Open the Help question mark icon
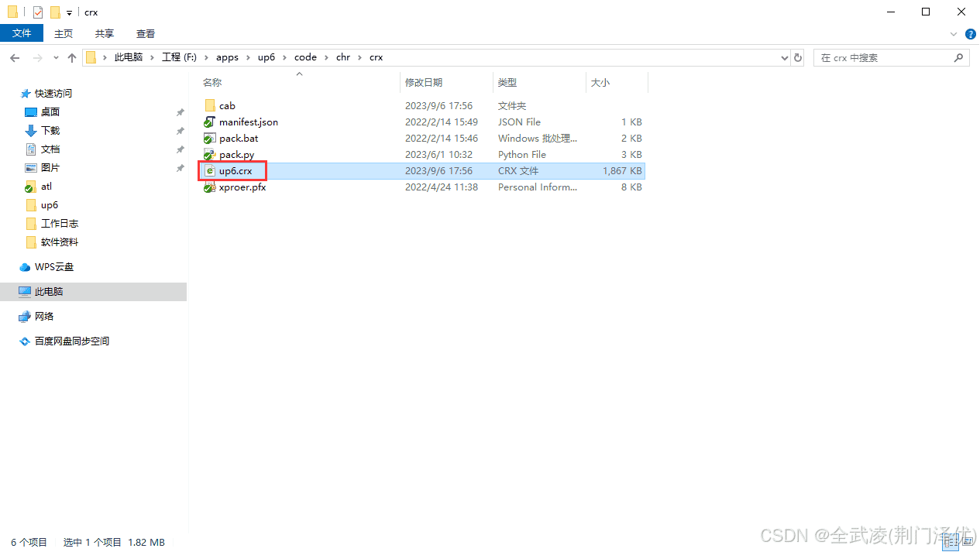Screen dimensions: 980x552 (970, 34)
